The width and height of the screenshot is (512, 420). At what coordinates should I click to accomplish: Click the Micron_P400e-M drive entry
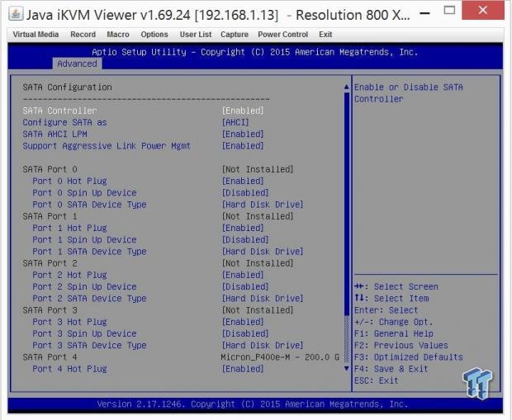tap(280, 357)
